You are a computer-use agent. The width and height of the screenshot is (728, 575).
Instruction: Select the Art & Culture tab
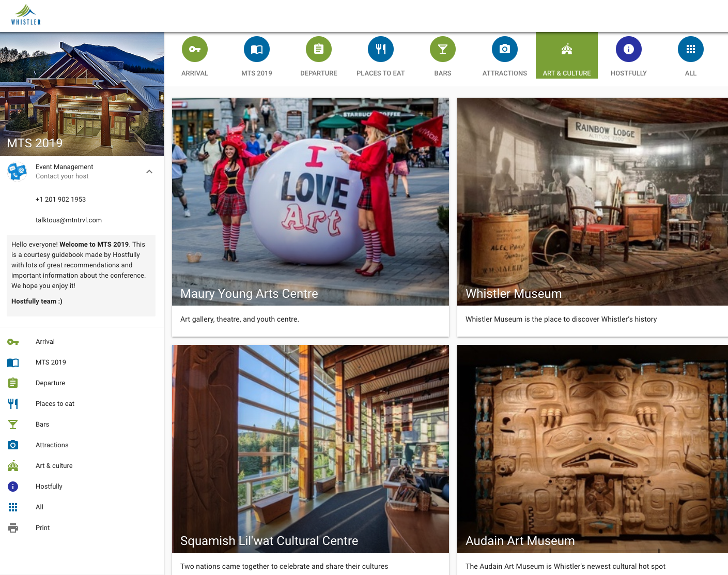(567, 56)
